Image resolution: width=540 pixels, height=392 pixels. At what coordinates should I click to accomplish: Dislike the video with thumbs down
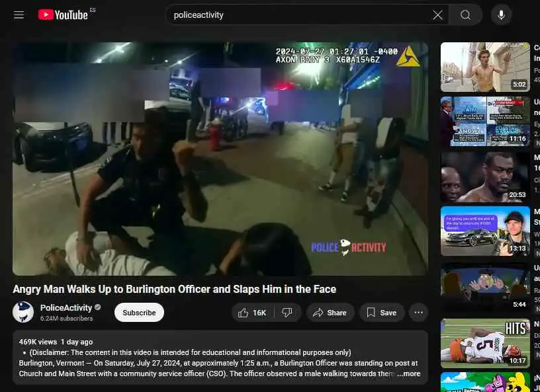pyautogui.click(x=287, y=313)
